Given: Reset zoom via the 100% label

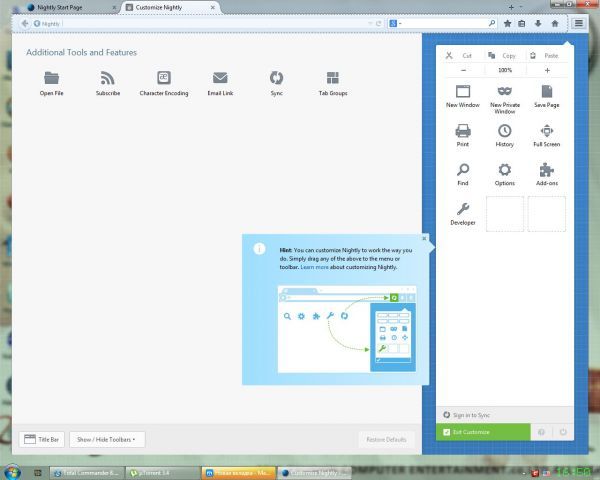Looking at the screenshot, I should [505, 70].
